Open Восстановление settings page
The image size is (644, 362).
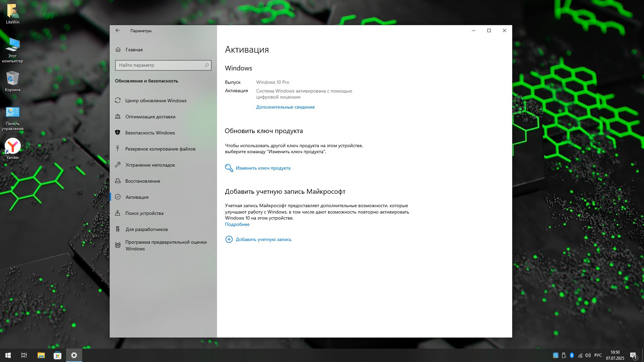point(143,181)
